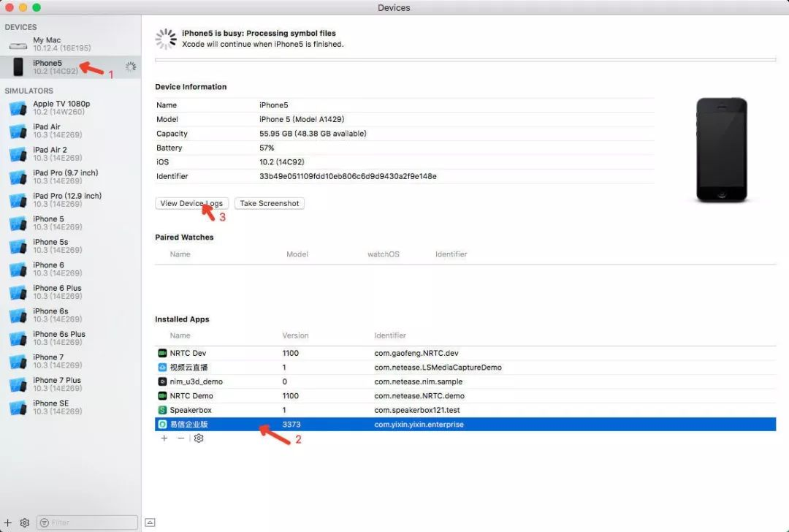The image size is (789, 532).
Task: Open the sidebar gear settings menu
Action: coord(25,523)
